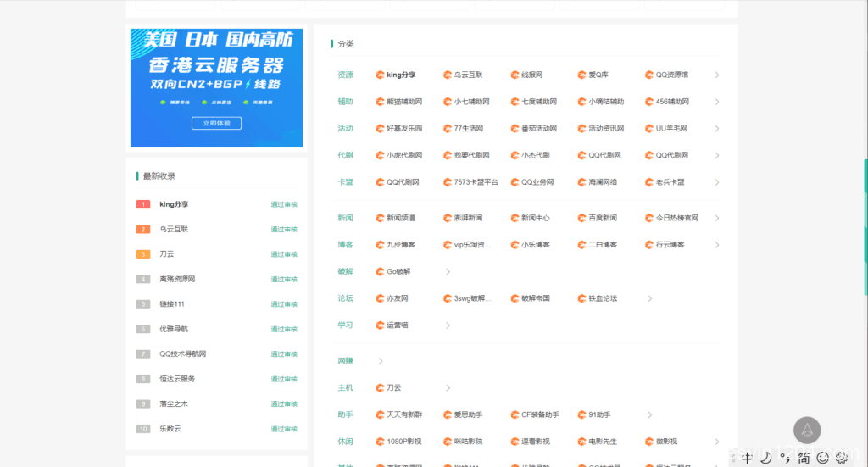This screenshot has height=467, width=868.
Task: Click the icon next to 铁血论坛
Action: point(582,298)
